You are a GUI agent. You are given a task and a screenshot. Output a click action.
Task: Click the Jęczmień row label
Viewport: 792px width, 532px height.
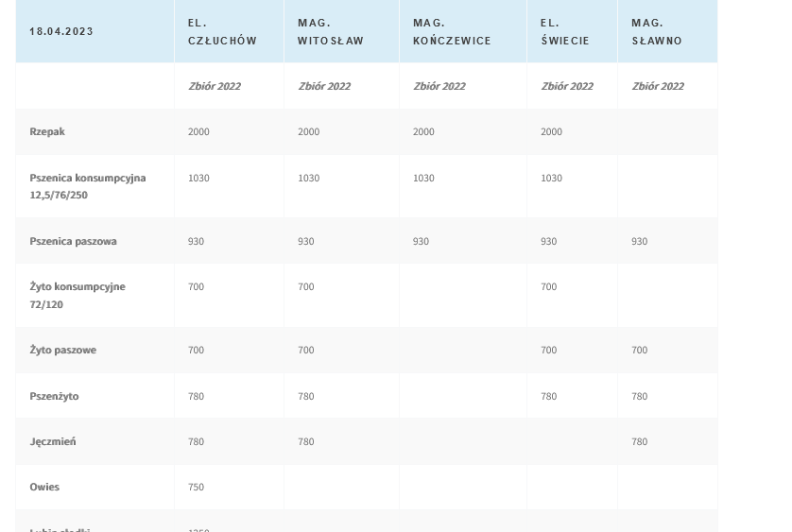point(53,441)
